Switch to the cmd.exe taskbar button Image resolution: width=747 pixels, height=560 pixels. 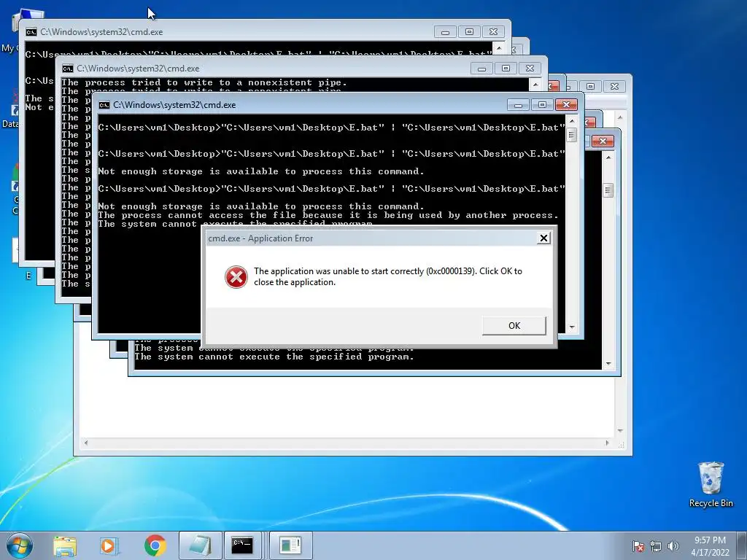tap(242, 545)
